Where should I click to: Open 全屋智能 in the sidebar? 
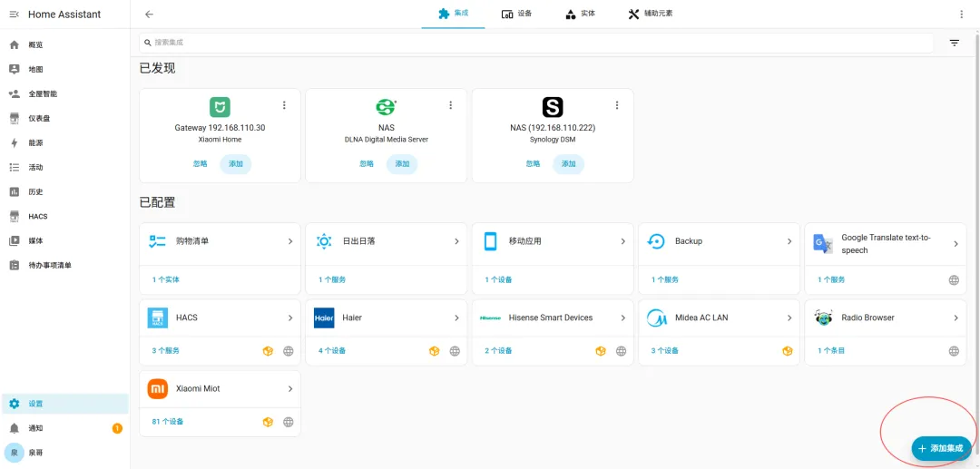[65, 93]
